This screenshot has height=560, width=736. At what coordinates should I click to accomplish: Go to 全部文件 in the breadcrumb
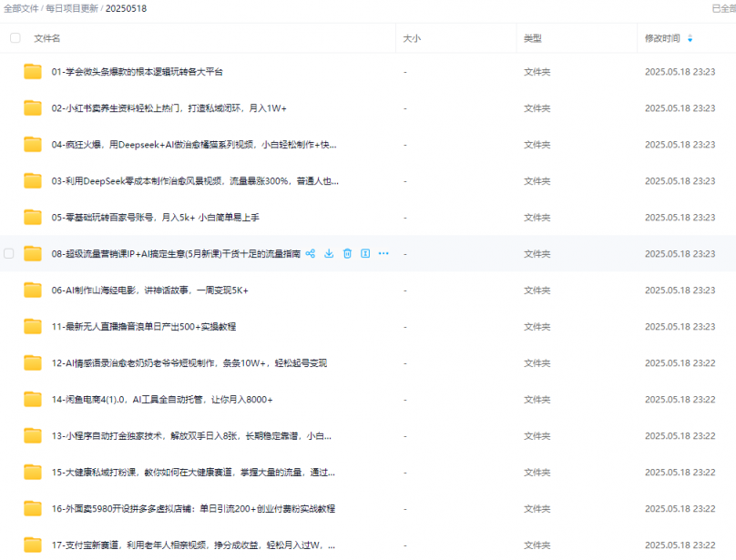pyautogui.click(x=21, y=8)
